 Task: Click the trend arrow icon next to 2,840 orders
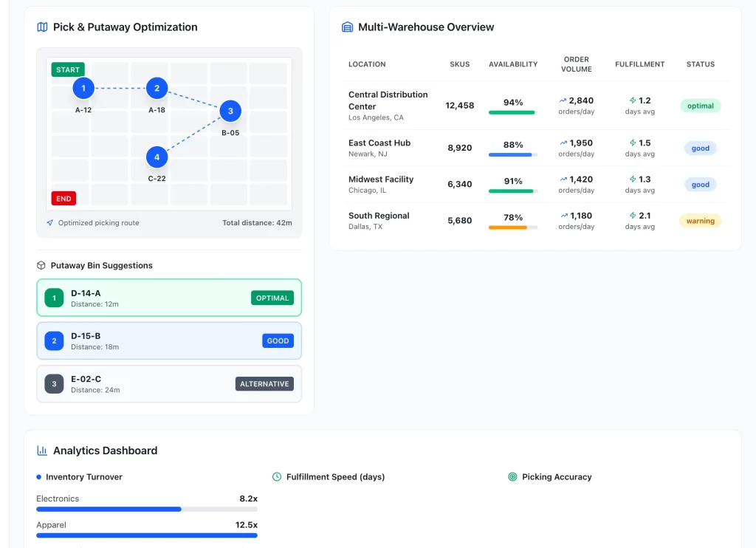point(563,100)
